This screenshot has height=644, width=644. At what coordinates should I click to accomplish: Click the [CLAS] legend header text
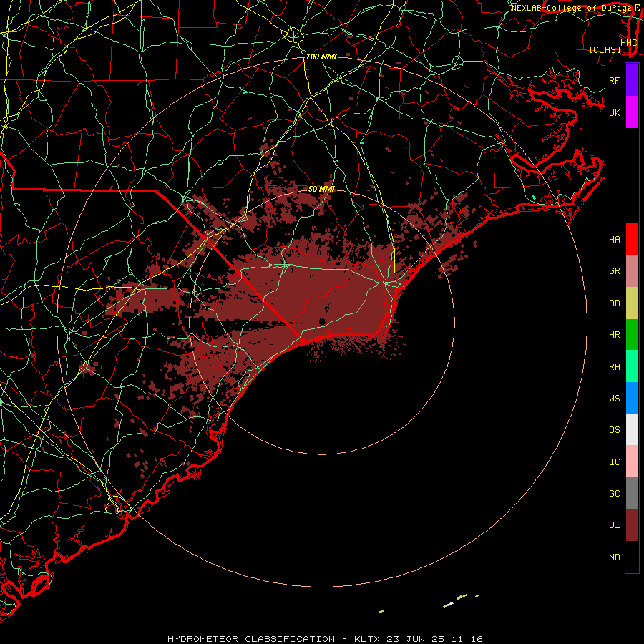click(x=605, y=50)
